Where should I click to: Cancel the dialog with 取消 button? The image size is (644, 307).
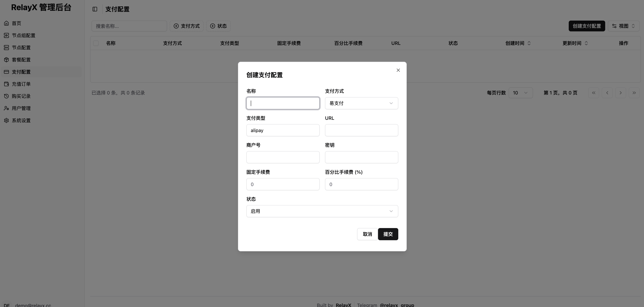click(367, 234)
